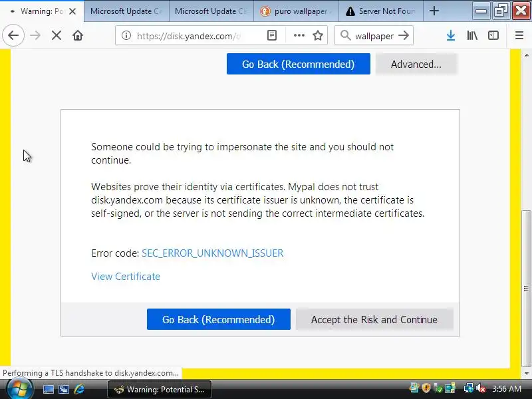
Task: Open a new tab with plus button
Action: click(434, 11)
